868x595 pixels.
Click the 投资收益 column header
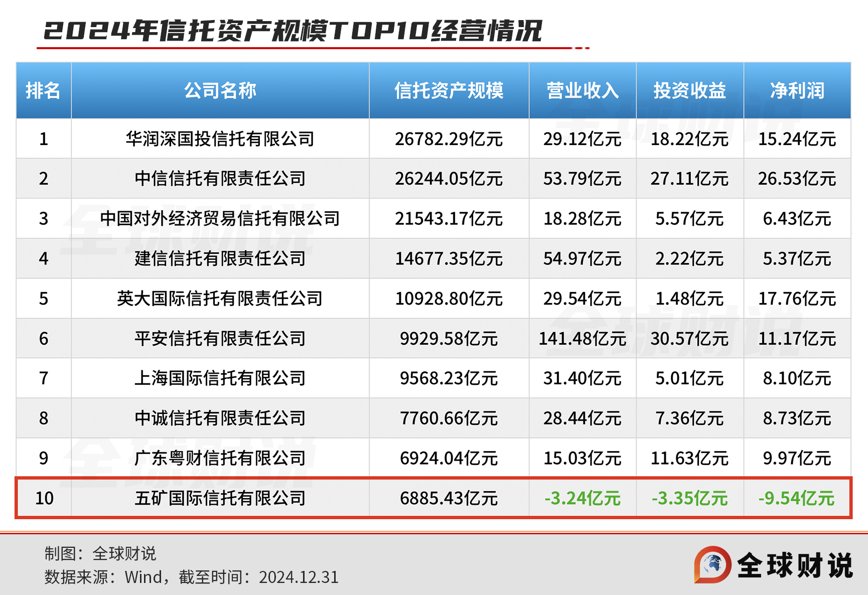(689, 91)
